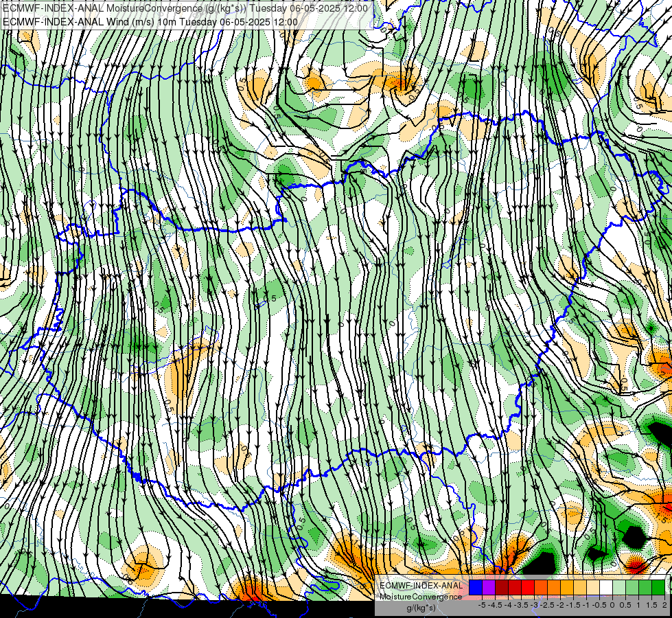Image resolution: width=672 pixels, height=618 pixels.
Task: Click the orange swatch between -2.5 and -2
Action: (554, 588)
